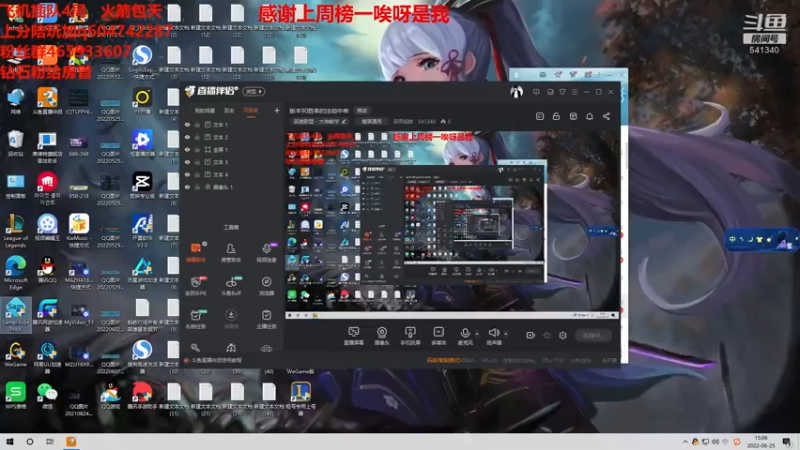This screenshot has width=800, height=450.
Task: Open the 浏览器 tool in toolbox
Action: click(266, 286)
